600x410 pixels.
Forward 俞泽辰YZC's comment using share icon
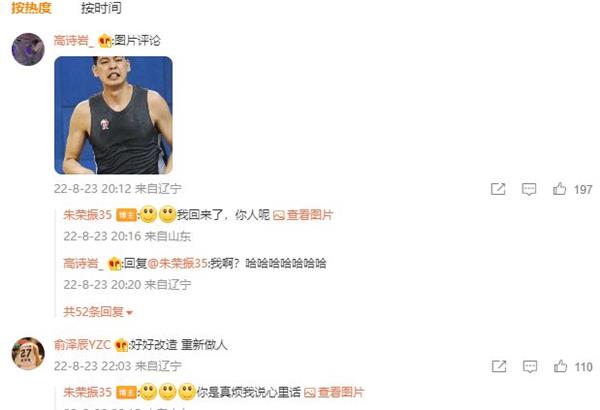click(x=499, y=366)
